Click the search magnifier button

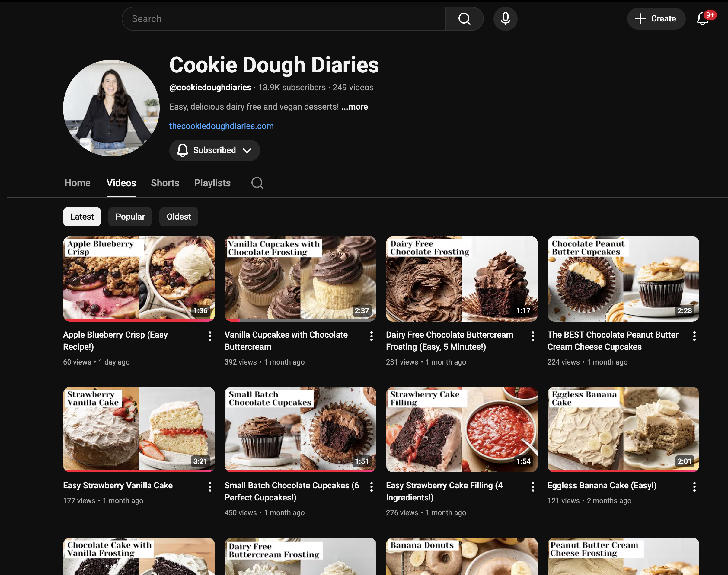[x=464, y=19]
